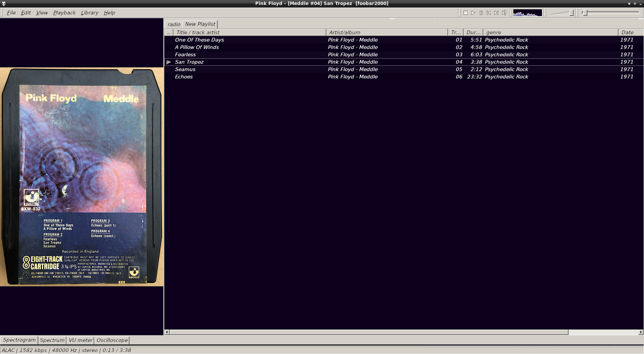Sort by Artist/album column header
Image resolution: width=644 pixels, height=354 pixels.
[387, 32]
